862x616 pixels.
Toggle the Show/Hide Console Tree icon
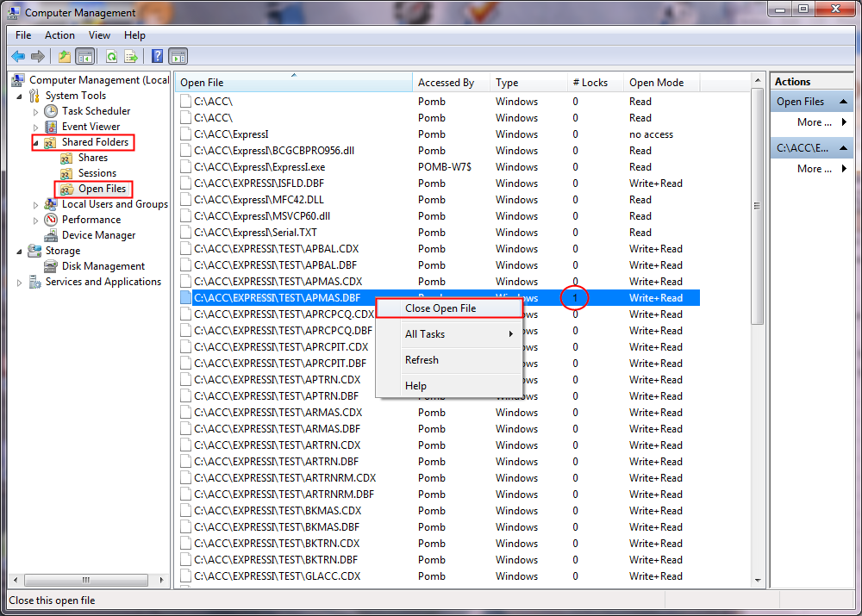84,56
